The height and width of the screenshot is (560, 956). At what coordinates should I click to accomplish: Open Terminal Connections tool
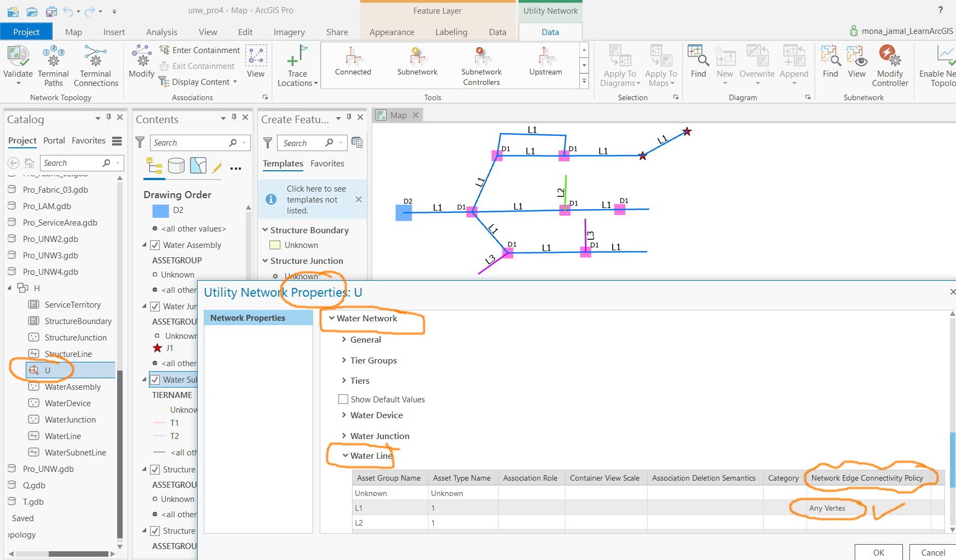pyautogui.click(x=96, y=66)
